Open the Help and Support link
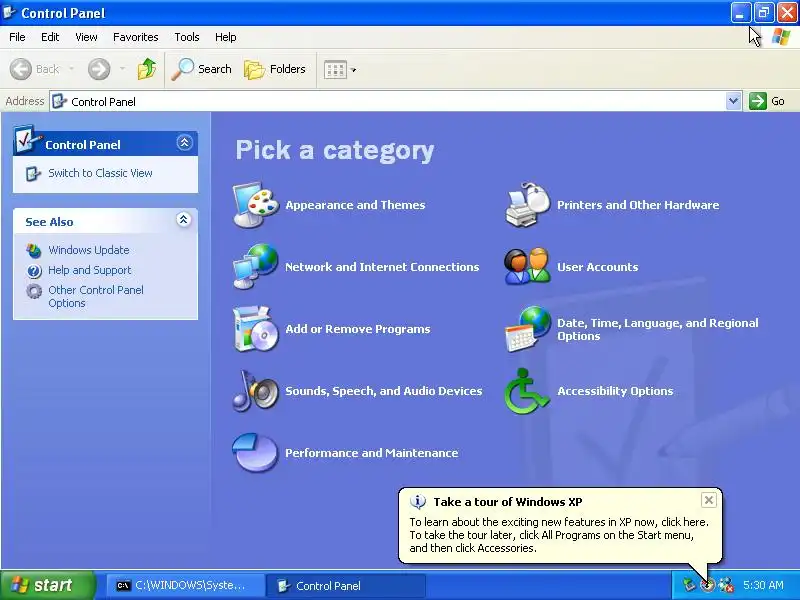Image resolution: width=800 pixels, height=600 pixels. pyautogui.click(x=90, y=270)
